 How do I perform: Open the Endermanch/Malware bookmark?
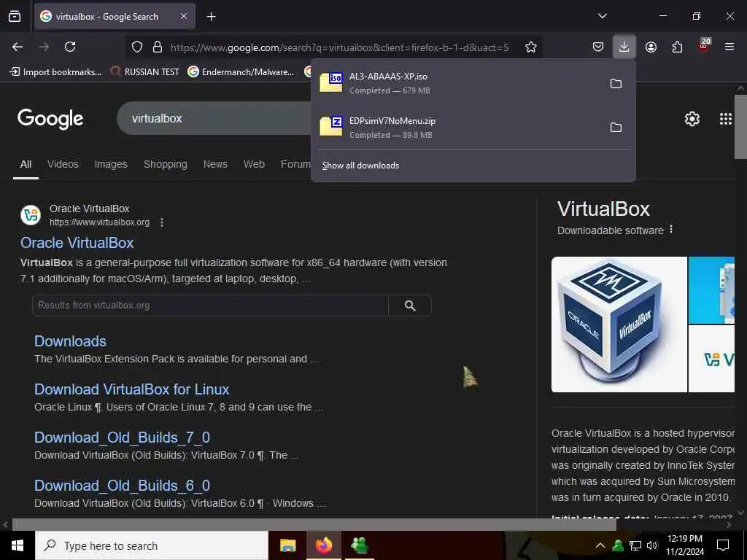click(241, 72)
